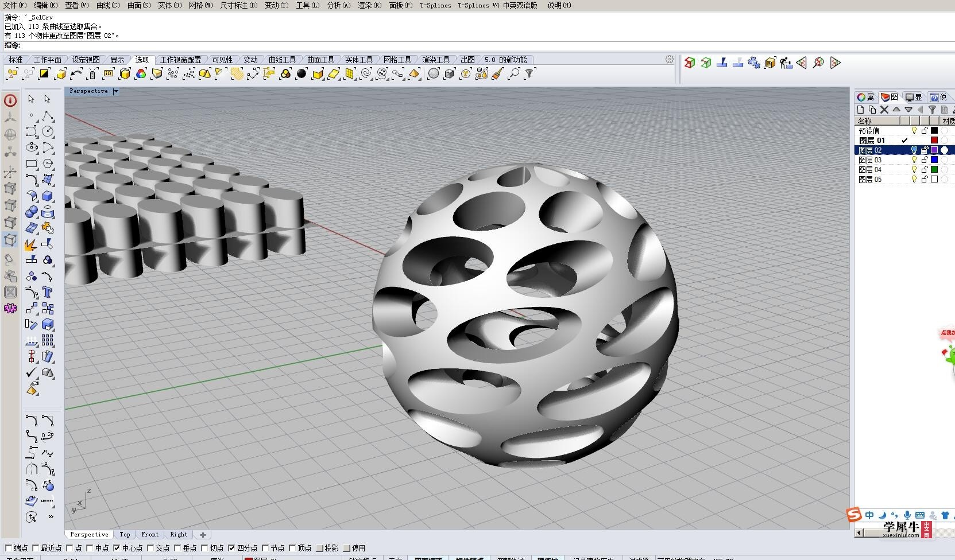The height and width of the screenshot is (560, 955).
Task: Open the Perspective viewport dropdown arrow
Action: [116, 91]
